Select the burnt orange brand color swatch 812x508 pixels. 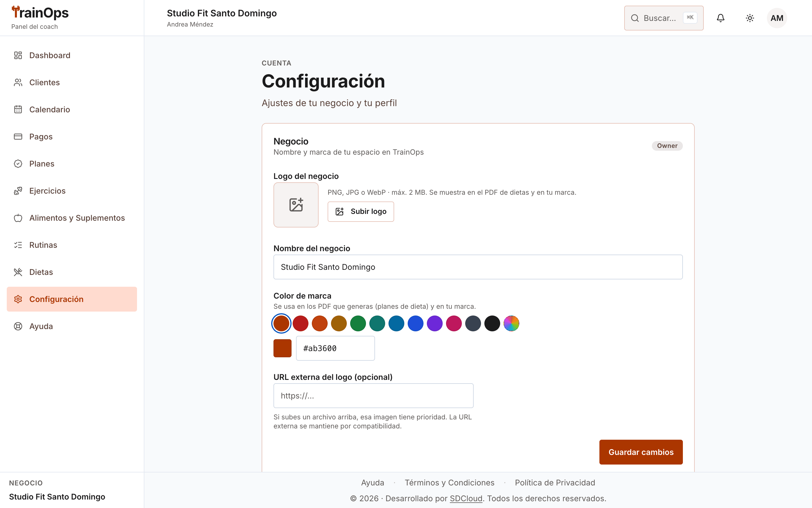point(281,323)
